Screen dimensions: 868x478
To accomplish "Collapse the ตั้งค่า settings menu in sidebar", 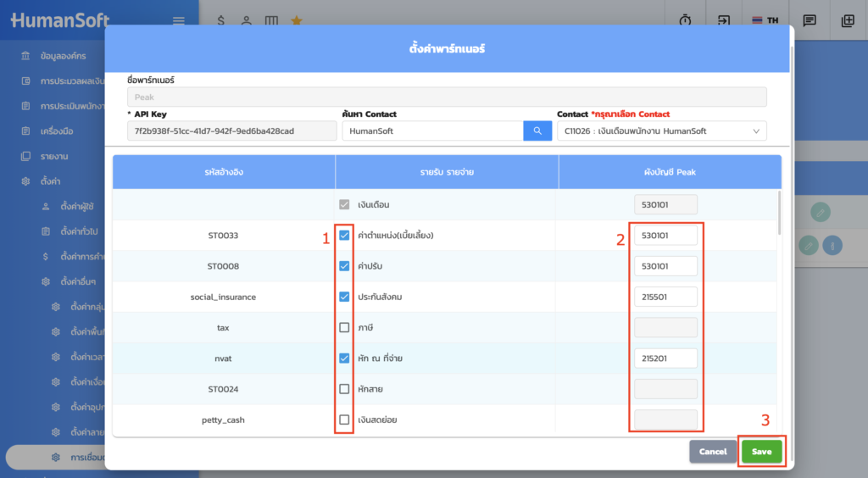I will (51, 181).
